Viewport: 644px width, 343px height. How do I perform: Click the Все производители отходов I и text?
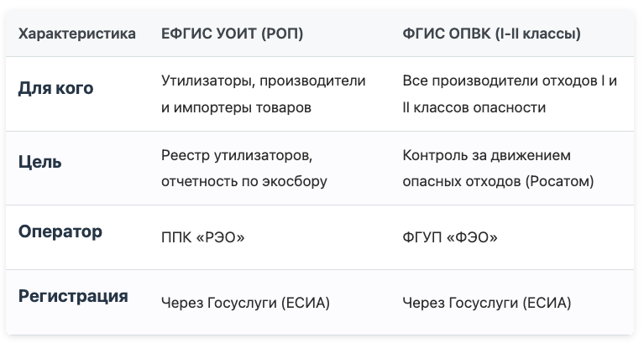point(510,81)
